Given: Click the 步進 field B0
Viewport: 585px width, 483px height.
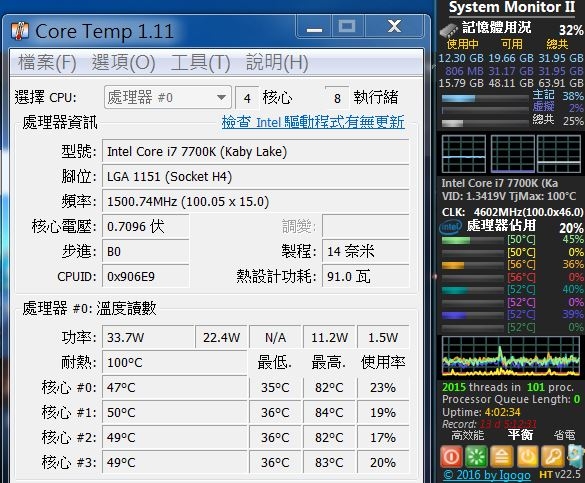Looking at the screenshot, I should point(146,251).
